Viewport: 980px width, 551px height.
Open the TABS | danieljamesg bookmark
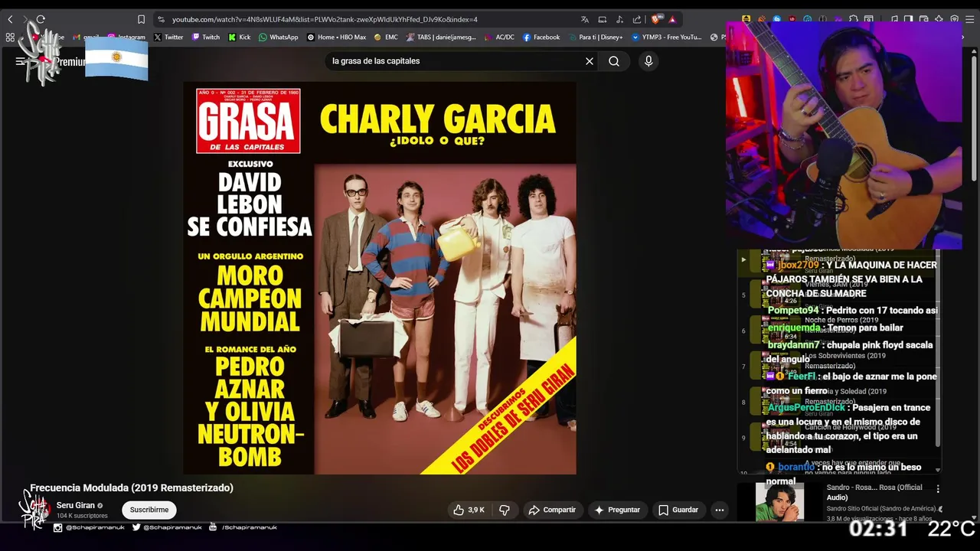(441, 37)
